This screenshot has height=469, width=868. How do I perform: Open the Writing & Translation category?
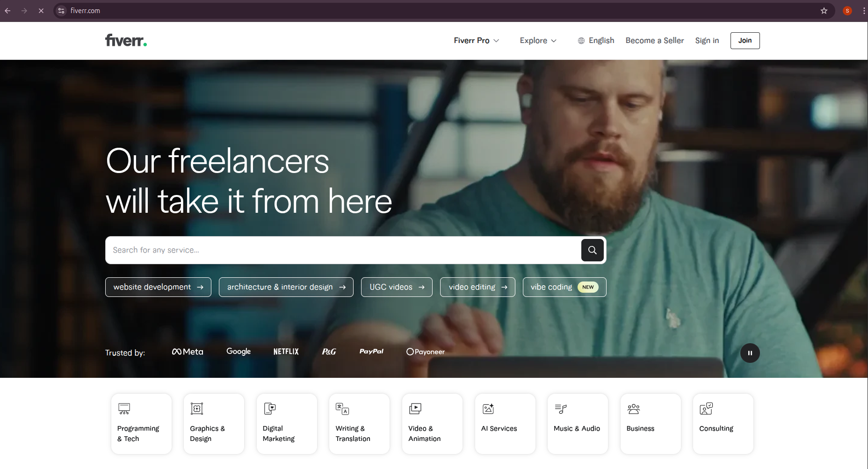pos(359,424)
